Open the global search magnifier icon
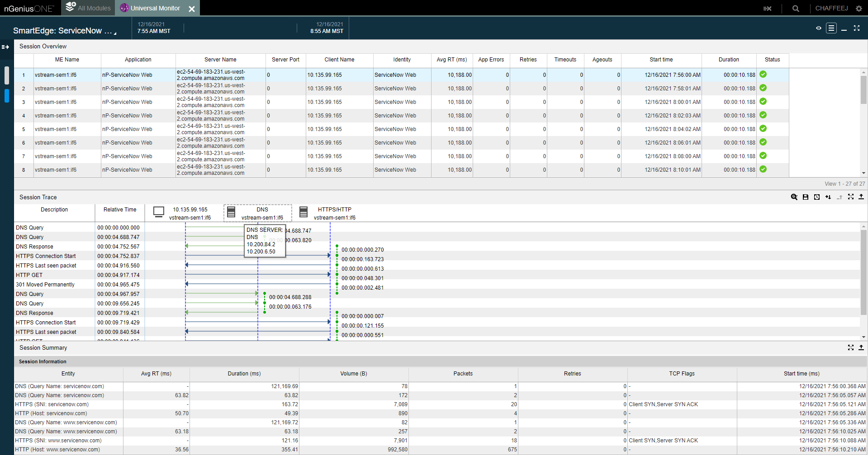Screen dimensions: 868x455 [x=796, y=9]
